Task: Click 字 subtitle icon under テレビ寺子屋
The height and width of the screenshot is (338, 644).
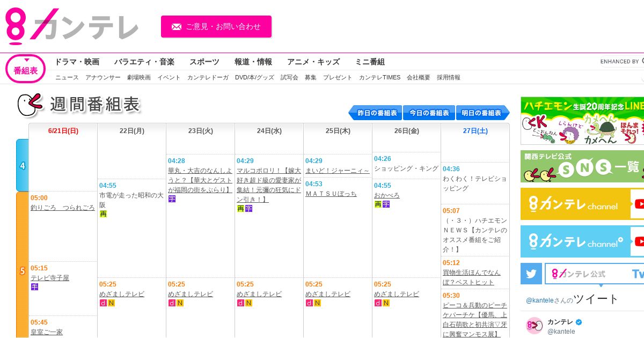Action: (x=34, y=287)
